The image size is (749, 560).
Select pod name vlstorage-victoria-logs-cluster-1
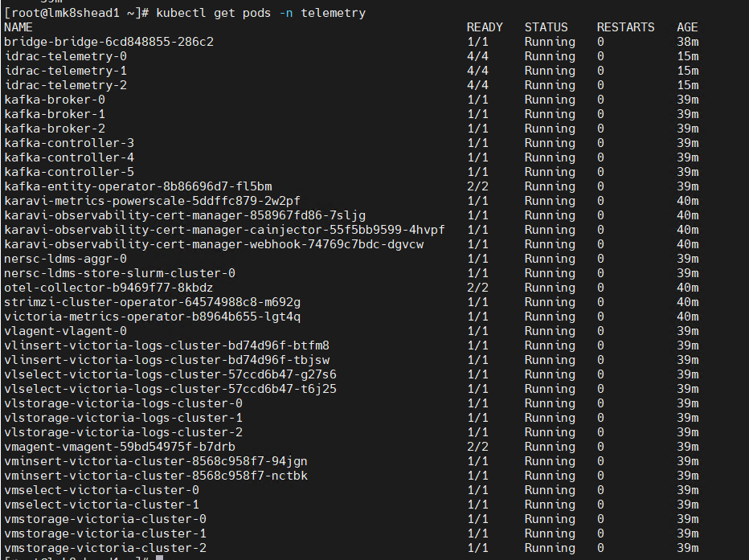click(x=123, y=418)
